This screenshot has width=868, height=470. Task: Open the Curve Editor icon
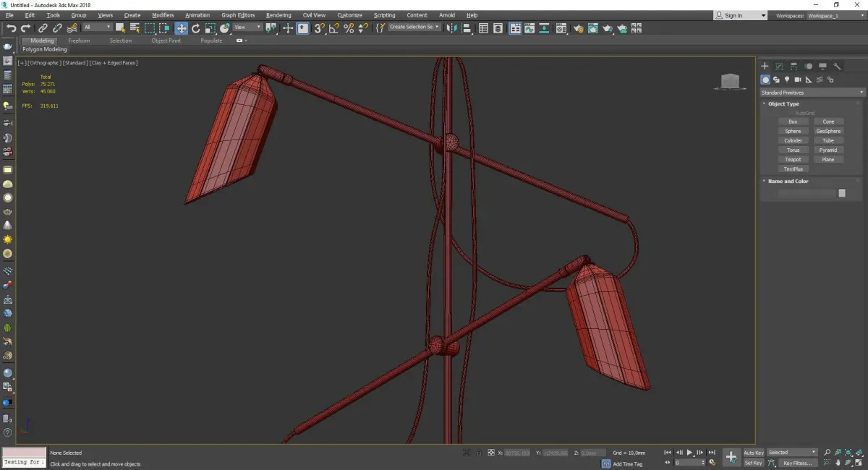tap(529, 28)
